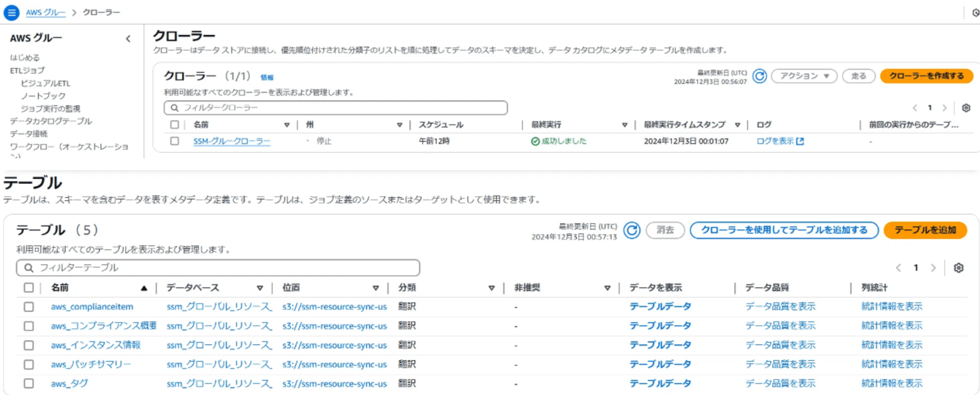The width and height of the screenshot is (980, 395).
Task: Focus the フィルターテーブル search field
Action: pos(218,268)
